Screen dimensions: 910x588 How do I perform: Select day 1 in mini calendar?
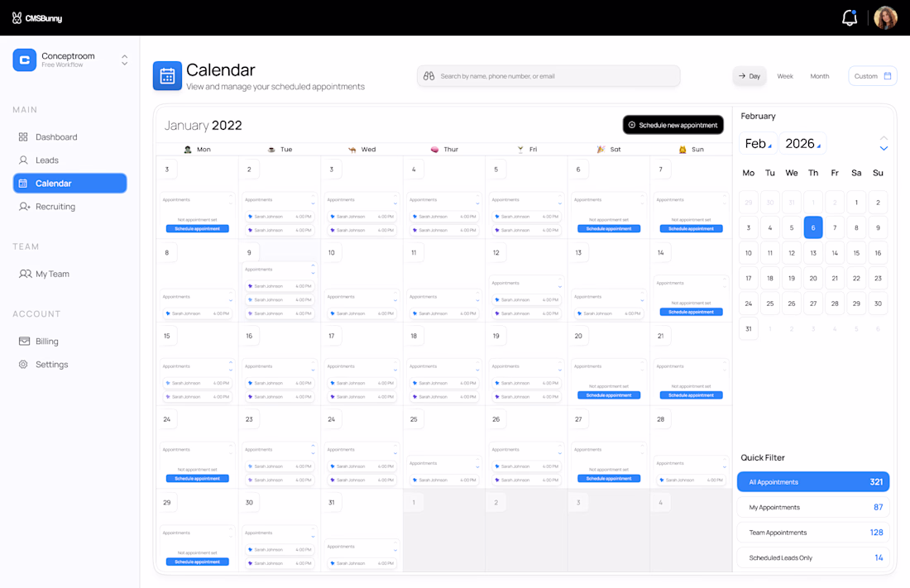[x=856, y=203]
